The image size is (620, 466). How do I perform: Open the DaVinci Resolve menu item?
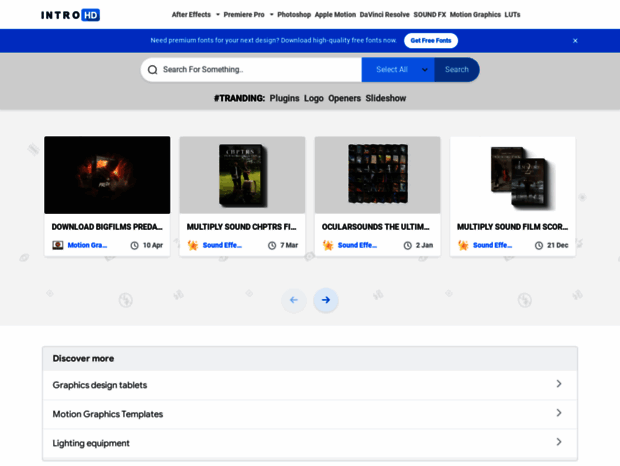pyautogui.click(x=384, y=15)
